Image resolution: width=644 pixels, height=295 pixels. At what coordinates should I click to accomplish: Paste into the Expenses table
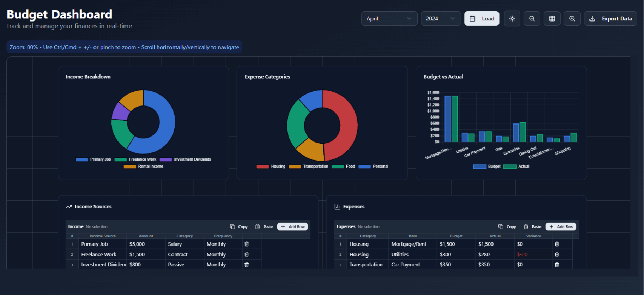[x=532, y=227]
